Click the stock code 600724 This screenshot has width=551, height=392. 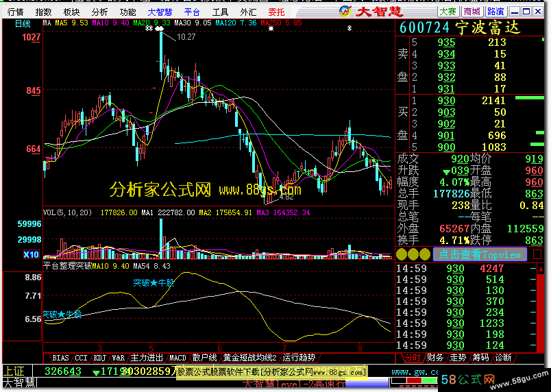coord(424,27)
